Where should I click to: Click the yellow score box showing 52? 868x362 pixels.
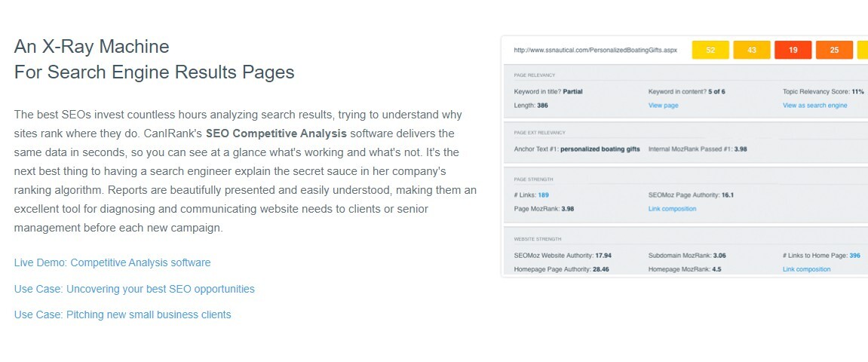coord(710,50)
